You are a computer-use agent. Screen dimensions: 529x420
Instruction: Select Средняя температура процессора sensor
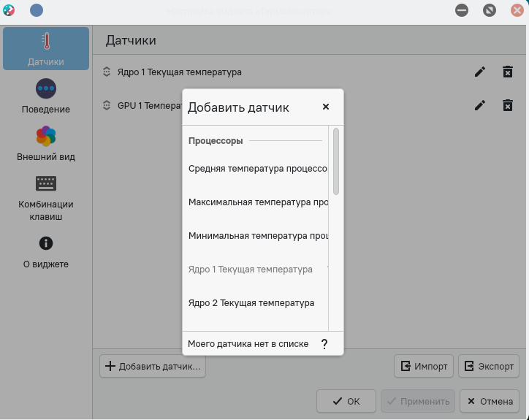[x=256, y=168]
